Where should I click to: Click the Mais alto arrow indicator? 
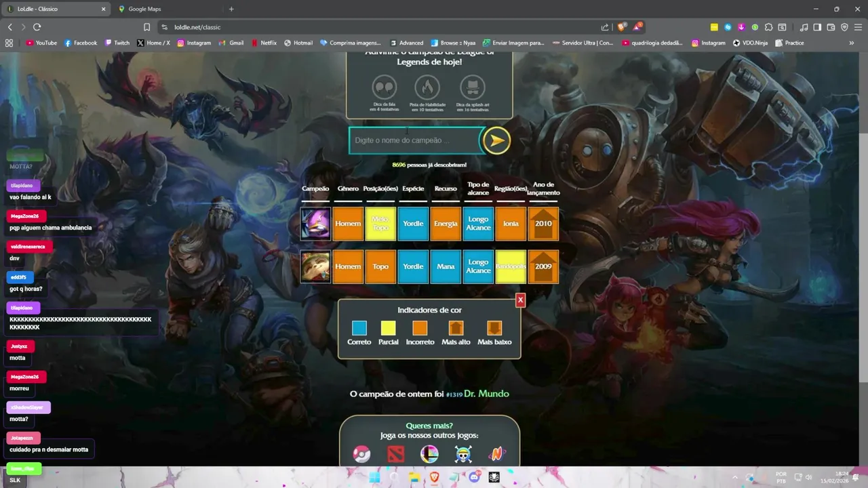456,329
